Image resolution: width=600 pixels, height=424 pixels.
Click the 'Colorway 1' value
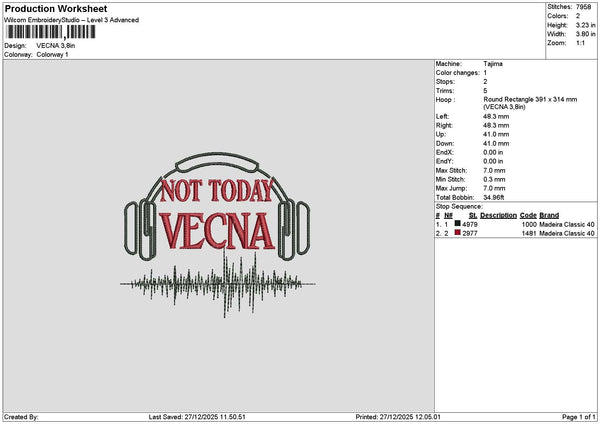[52, 55]
